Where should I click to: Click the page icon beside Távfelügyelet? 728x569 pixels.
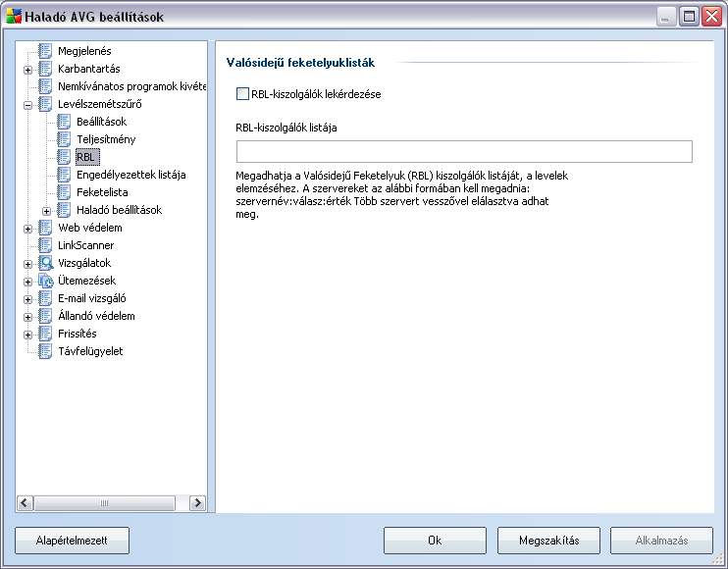[x=45, y=351]
